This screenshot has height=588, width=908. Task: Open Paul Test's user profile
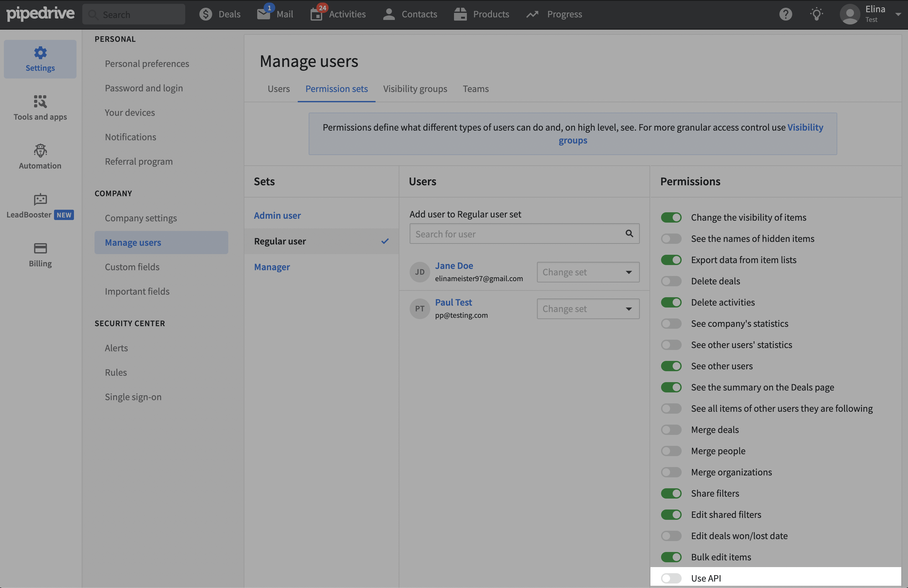click(453, 302)
